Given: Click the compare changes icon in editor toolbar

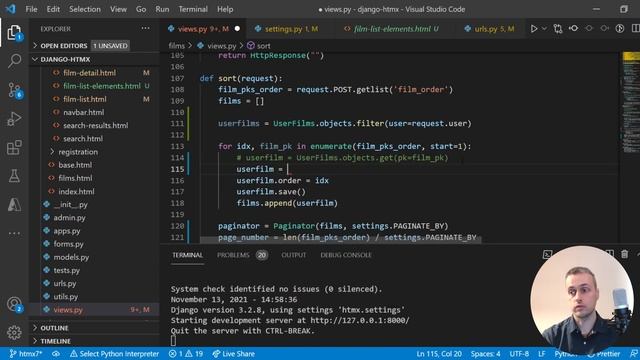Looking at the screenshot, I should click(x=558, y=29).
